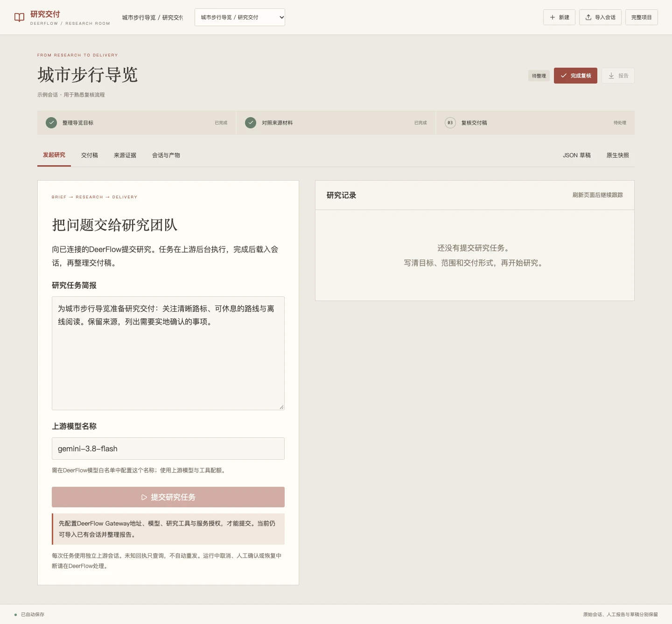
Task: Click the textarea resize handle
Action: pos(281,407)
